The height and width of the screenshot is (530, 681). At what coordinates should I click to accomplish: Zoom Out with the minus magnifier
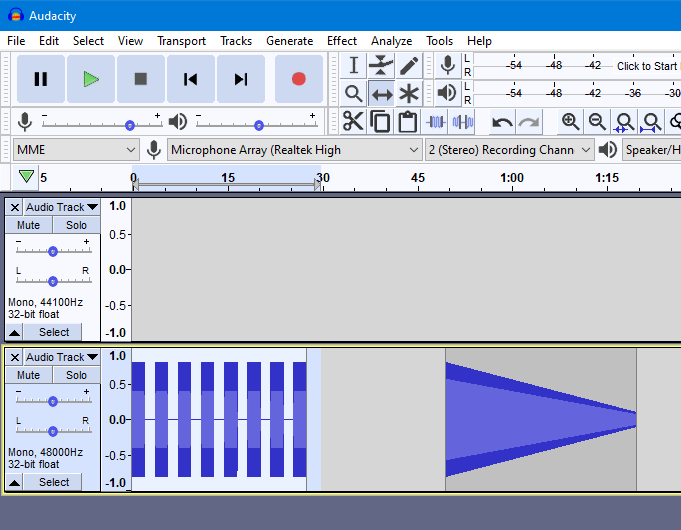(597, 122)
